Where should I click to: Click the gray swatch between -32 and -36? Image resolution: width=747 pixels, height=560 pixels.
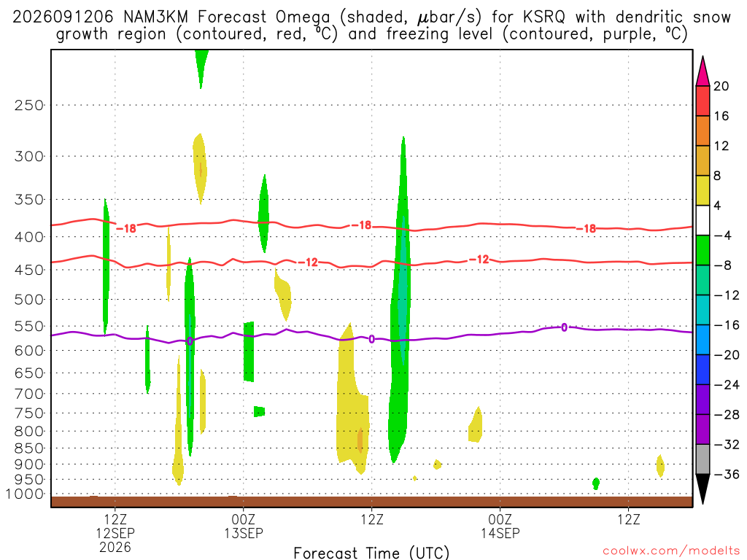tap(703, 459)
